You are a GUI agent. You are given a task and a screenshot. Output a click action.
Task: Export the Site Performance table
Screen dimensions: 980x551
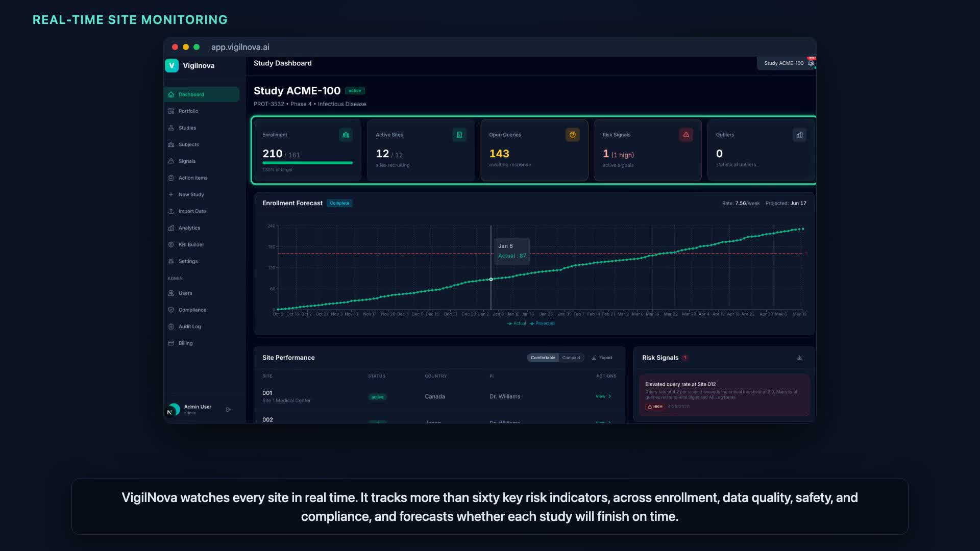pyautogui.click(x=602, y=358)
